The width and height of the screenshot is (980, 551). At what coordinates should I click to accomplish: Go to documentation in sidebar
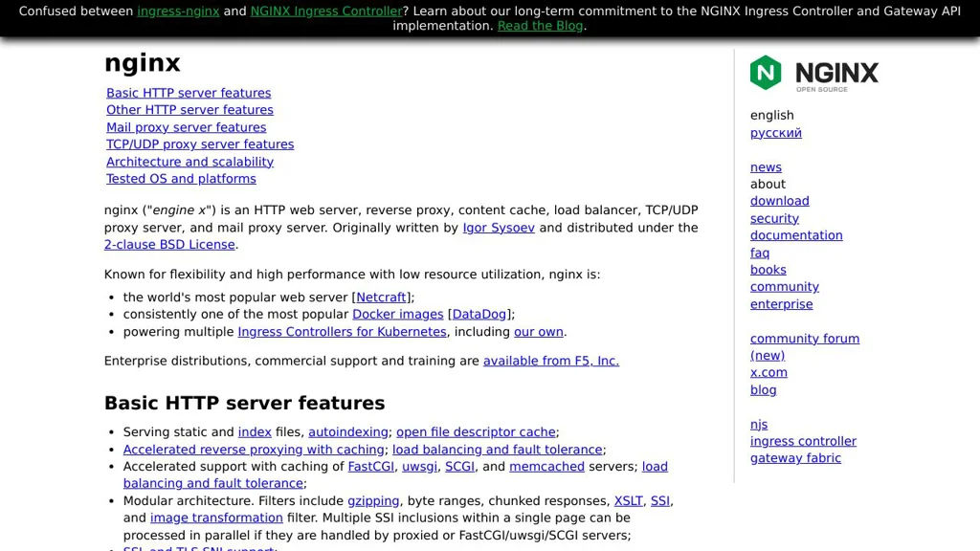796,235
